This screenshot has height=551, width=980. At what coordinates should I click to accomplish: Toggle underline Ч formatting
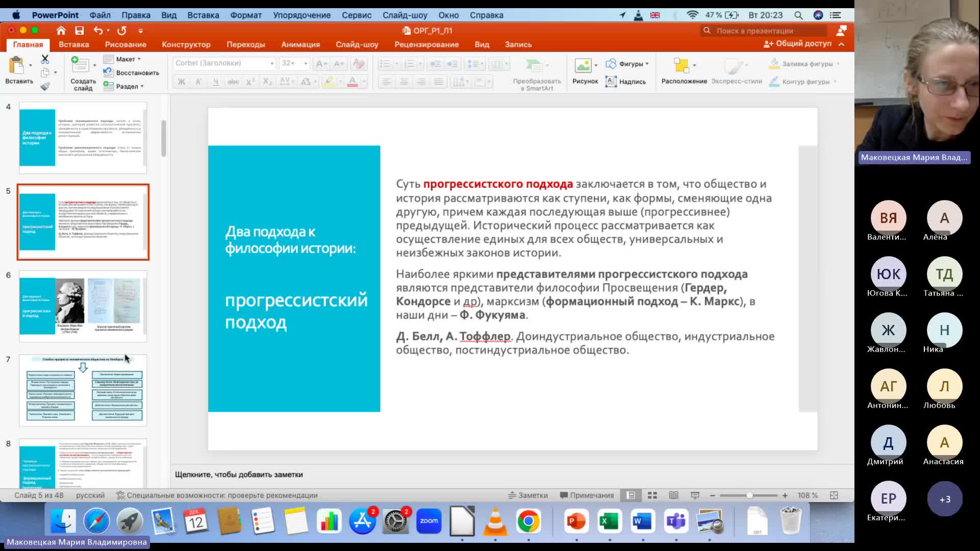coord(215,82)
